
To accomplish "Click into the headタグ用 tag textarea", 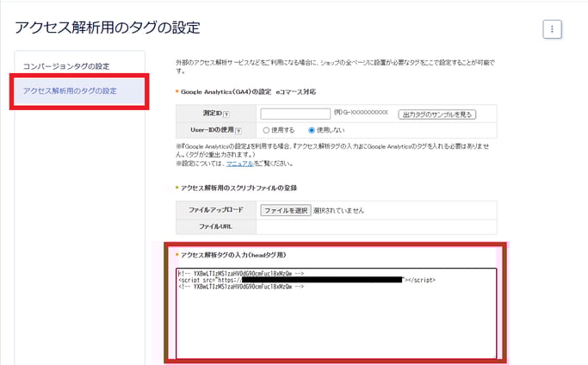I will pos(337,313).
